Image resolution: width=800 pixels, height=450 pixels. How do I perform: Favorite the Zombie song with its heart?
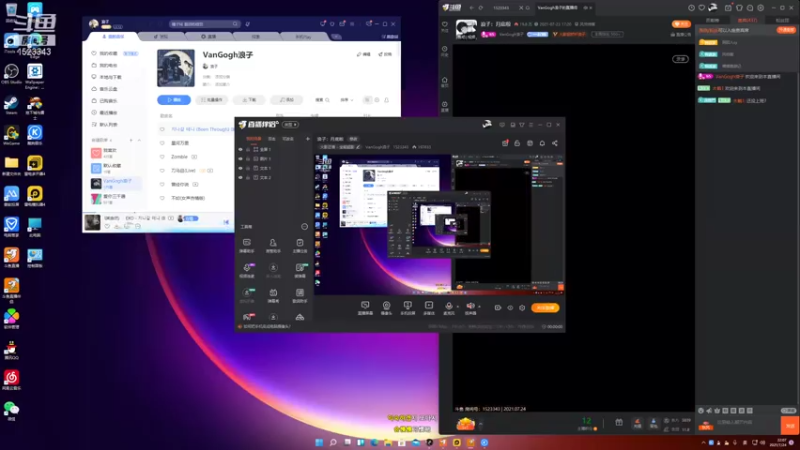[162, 157]
